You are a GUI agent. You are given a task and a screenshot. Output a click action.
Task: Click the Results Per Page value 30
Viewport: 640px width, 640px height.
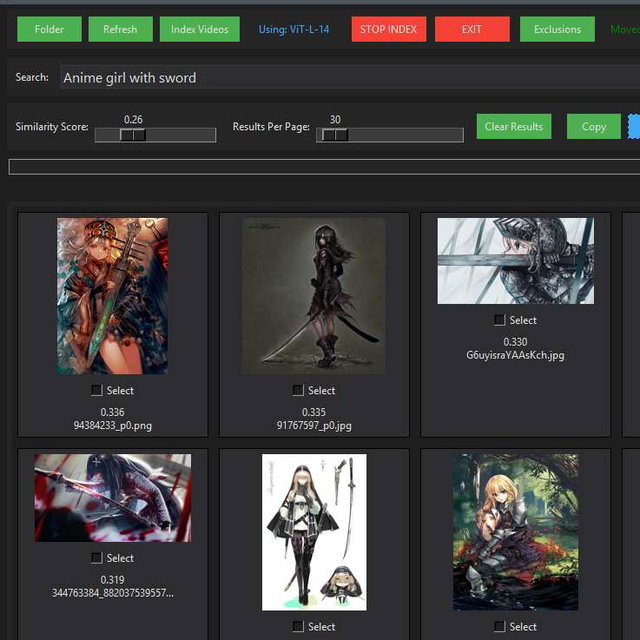(335, 120)
